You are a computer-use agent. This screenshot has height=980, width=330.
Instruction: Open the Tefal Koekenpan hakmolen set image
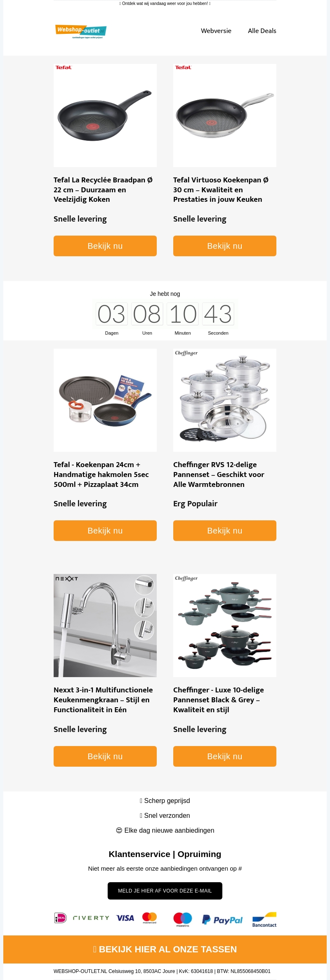click(x=105, y=400)
